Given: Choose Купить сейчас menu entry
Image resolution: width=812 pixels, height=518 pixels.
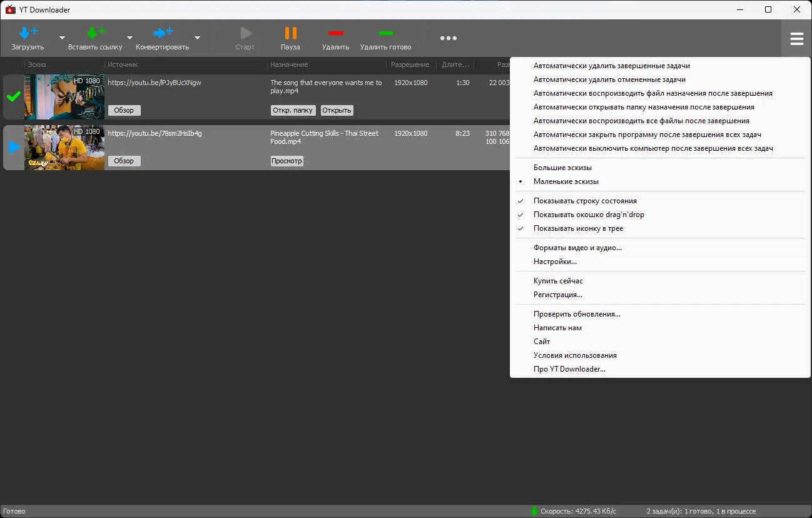Looking at the screenshot, I should pos(660,281).
